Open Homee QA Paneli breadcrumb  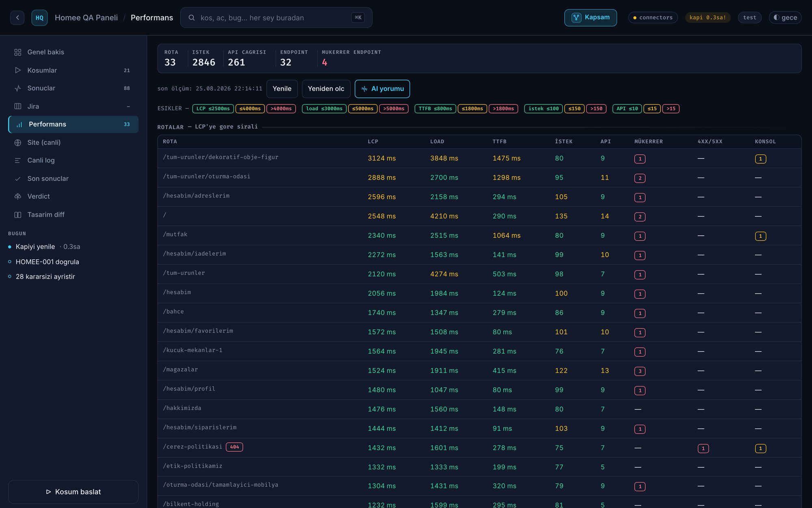pos(86,17)
